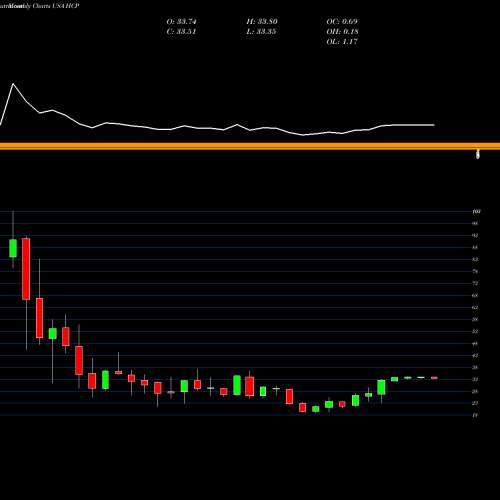
Task: Click the OL: 1.17 readout
Action: pos(342,42)
